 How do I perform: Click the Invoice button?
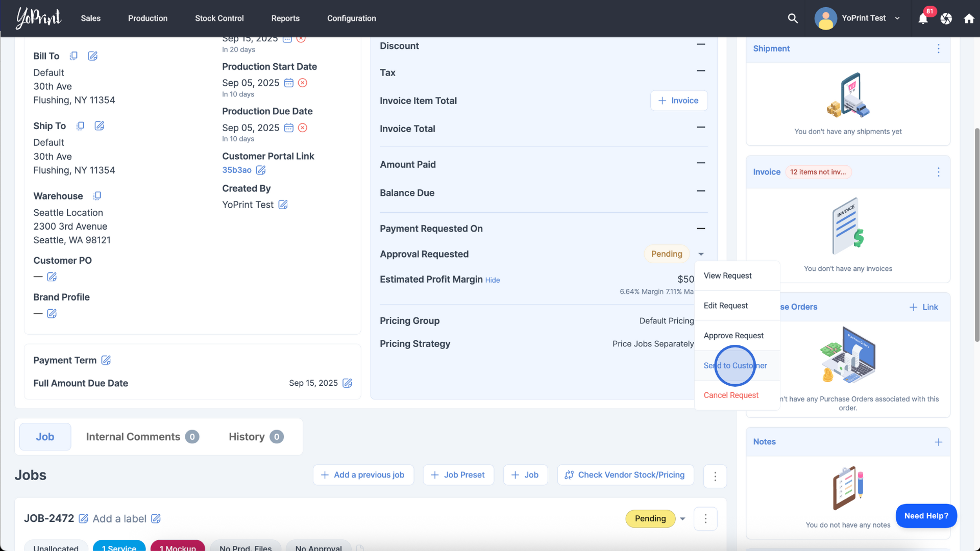click(x=678, y=101)
